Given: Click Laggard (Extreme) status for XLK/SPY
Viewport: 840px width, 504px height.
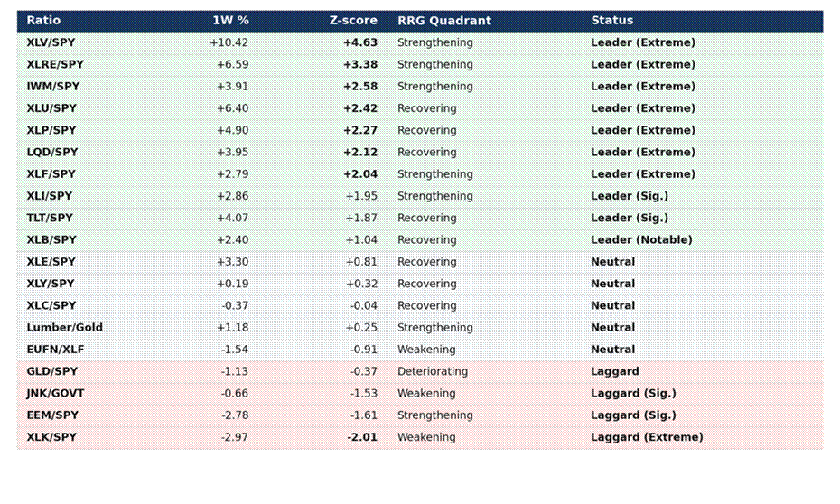Looking at the screenshot, I should click(x=647, y=437).
